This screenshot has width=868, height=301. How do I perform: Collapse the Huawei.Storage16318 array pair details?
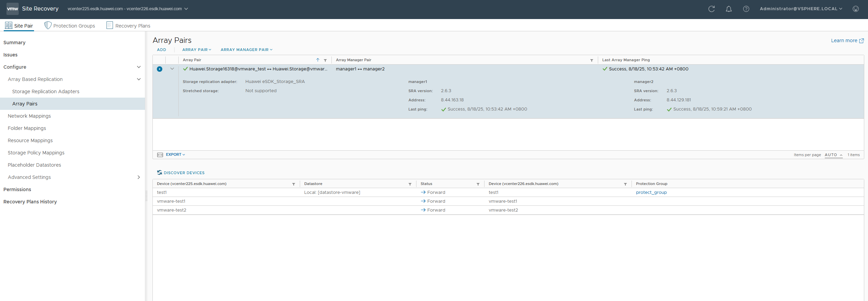[x=172, y=69]
